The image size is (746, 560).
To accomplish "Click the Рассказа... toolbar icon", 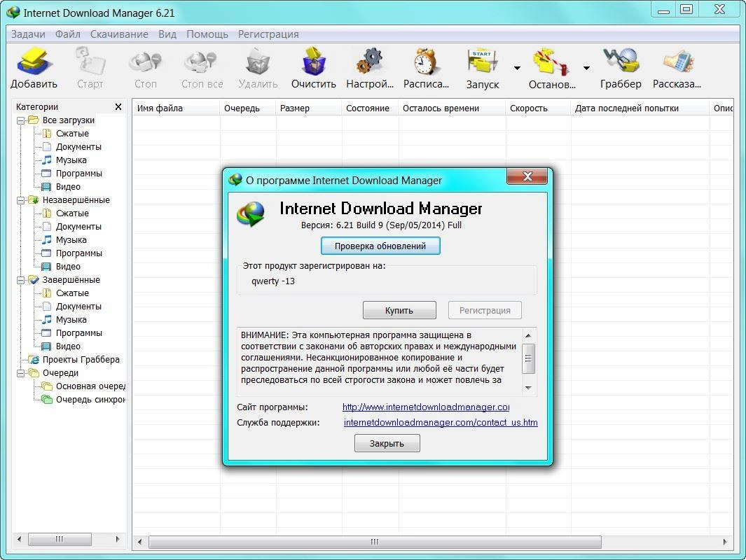I will pyautogui.click(x=677, y=62).
